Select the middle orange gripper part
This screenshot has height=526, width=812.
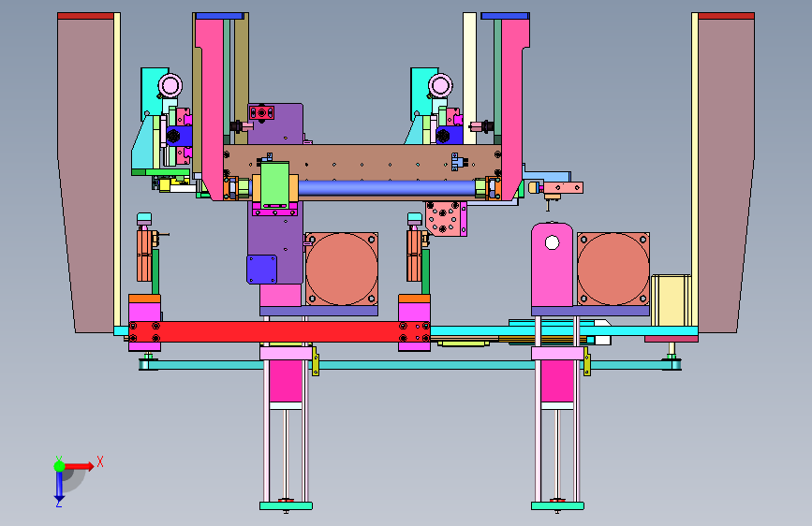414,256
